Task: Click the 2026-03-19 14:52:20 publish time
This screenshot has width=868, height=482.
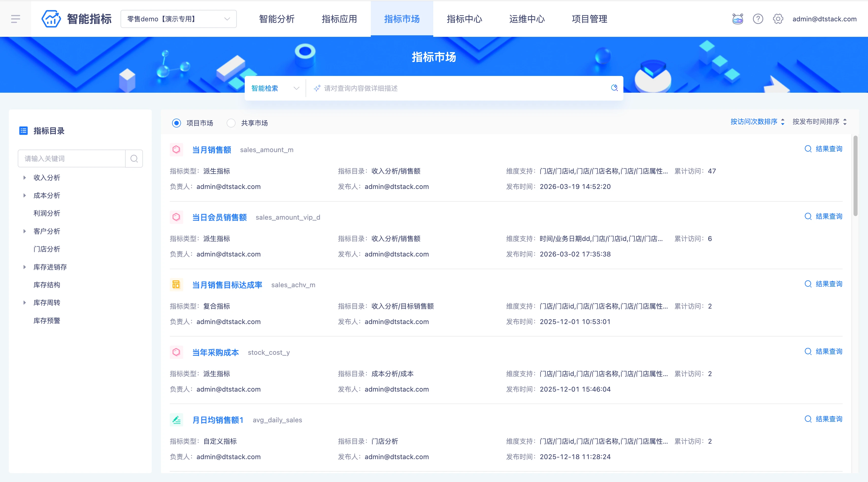Action: (x=575, y=187)
